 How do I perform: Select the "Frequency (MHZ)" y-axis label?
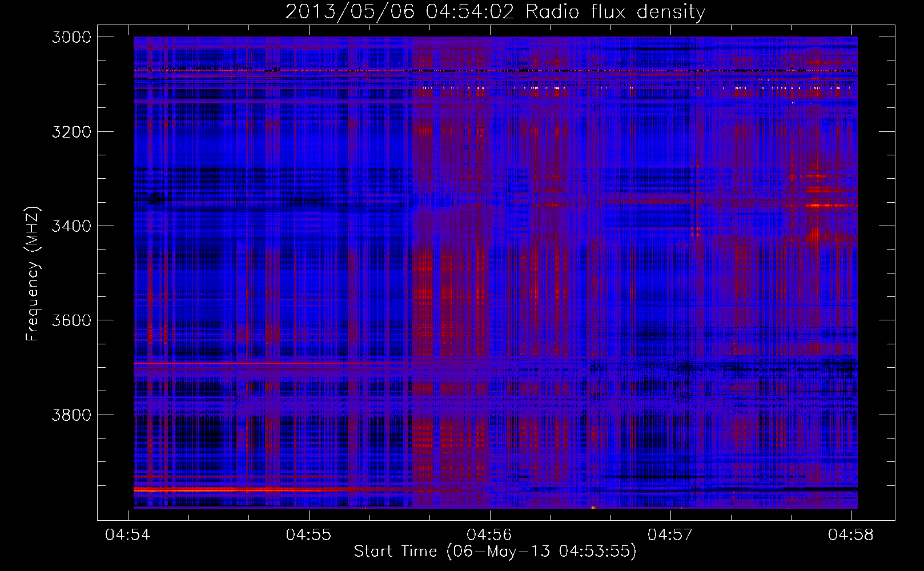click(x=33, y=274)
